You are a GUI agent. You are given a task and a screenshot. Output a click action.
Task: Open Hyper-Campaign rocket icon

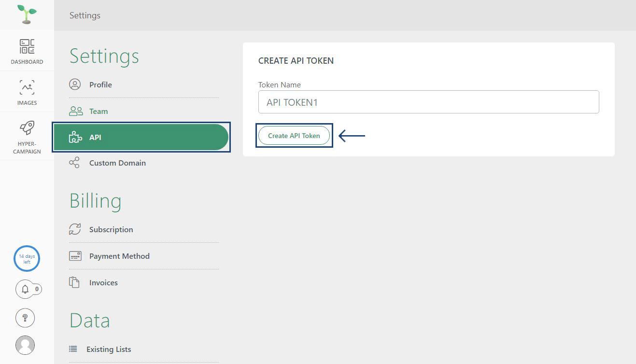[27, 128]
